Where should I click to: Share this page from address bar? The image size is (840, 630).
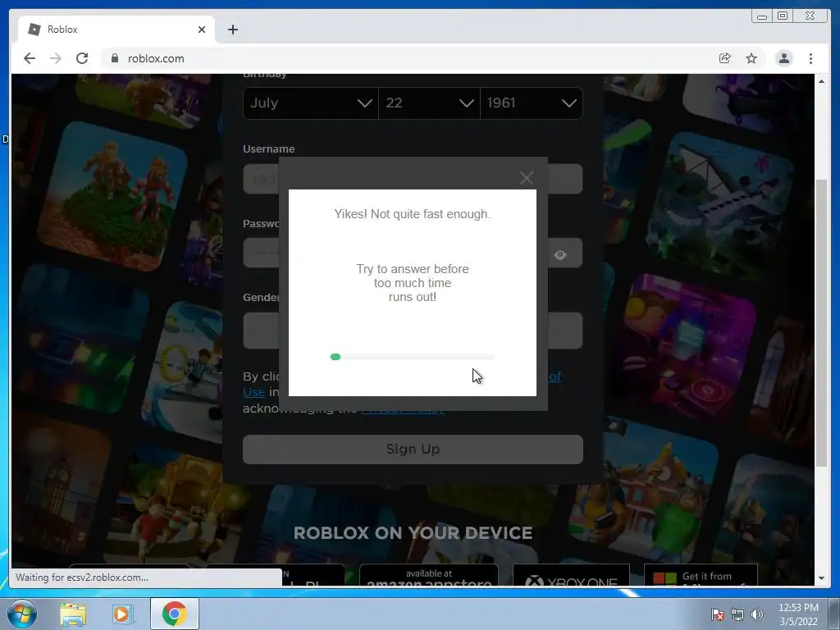(725, 58)
